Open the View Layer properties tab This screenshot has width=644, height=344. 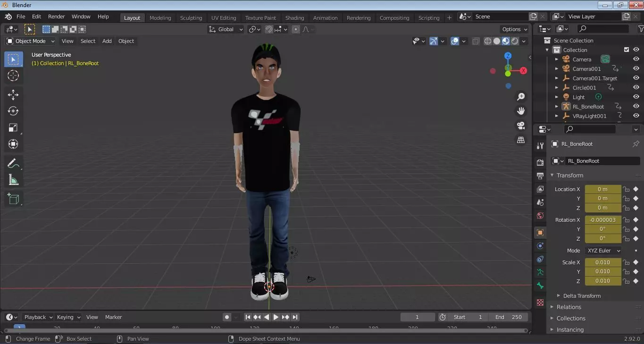(x=540, y=189)
